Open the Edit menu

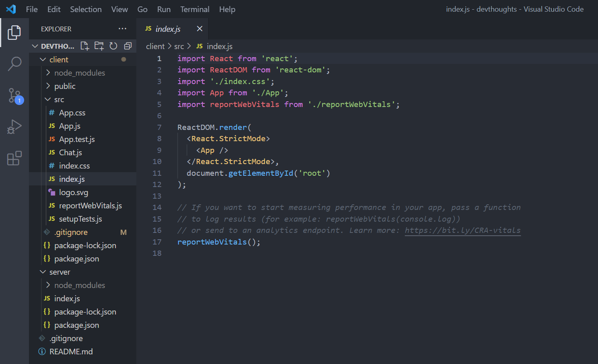pyautogui.click(x=54, y=9)
